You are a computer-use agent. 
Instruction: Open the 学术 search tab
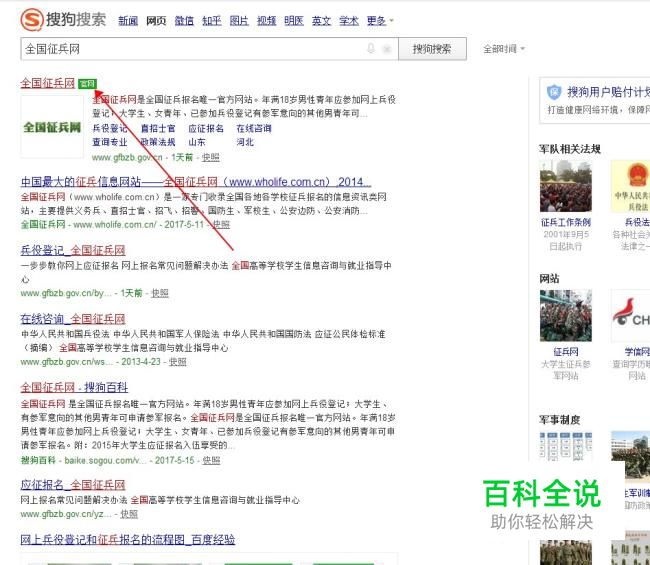pyautogui.click(x=349, y=20)
